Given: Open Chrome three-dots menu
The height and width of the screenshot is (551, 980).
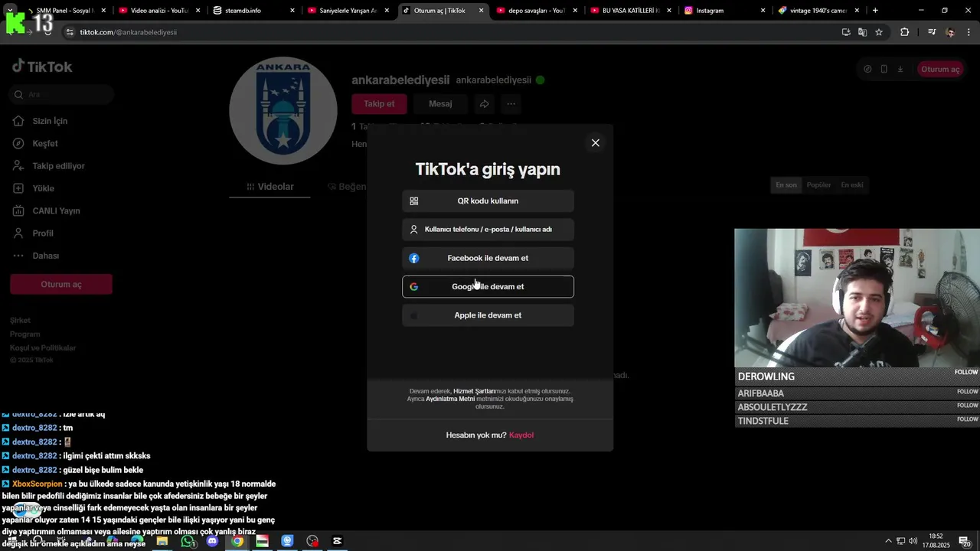Looking at the screenshot, I should pyautogui.click(x=969, y=32).
